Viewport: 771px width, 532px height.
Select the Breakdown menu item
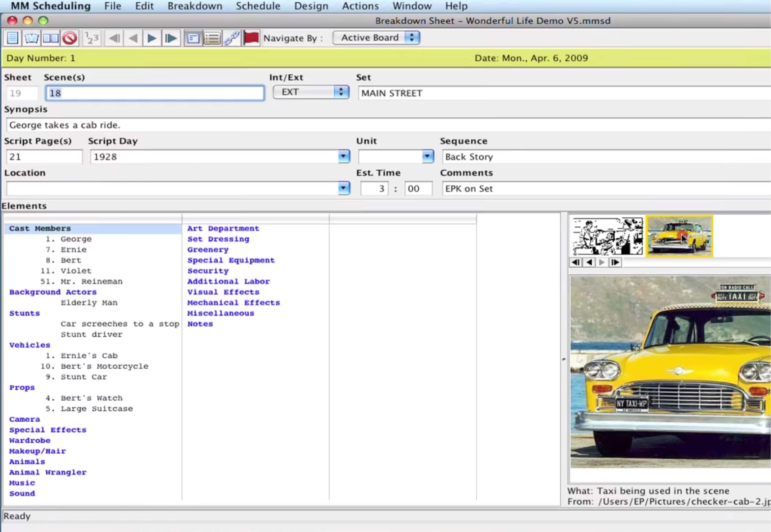pyautogui.click(x=193, y=6)
